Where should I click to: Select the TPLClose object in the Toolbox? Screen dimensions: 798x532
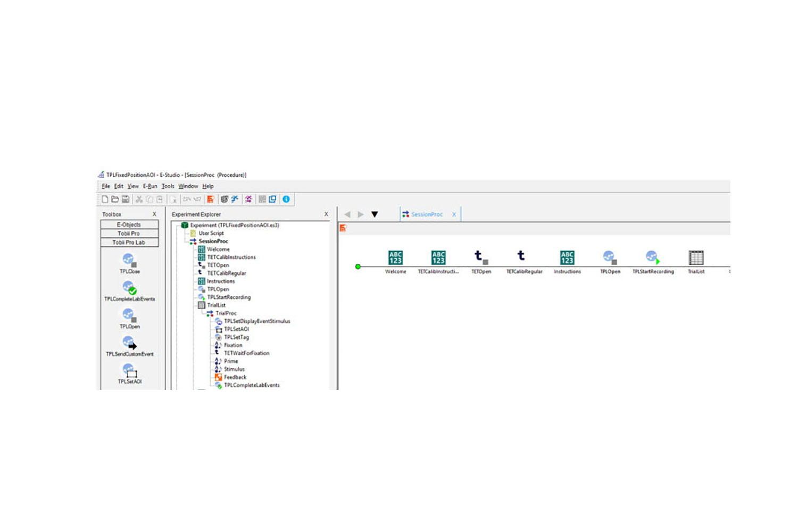coord(129,263)
